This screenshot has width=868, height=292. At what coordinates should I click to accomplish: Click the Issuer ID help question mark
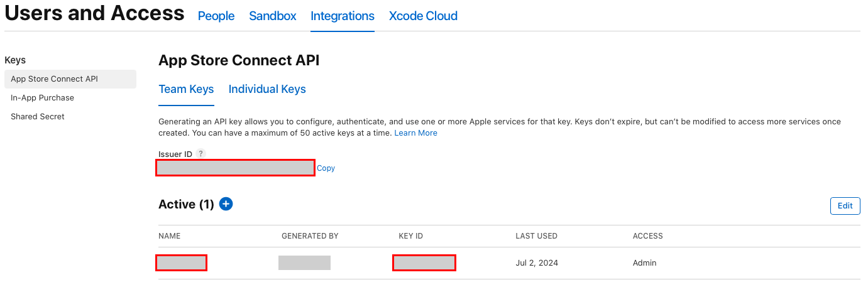coord(201,154)
